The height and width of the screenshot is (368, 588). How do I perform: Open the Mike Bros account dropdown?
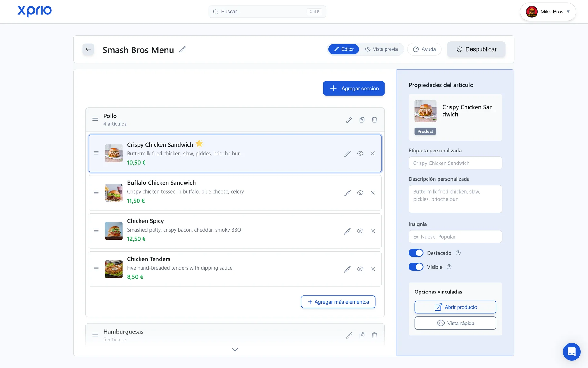(548, 12)
